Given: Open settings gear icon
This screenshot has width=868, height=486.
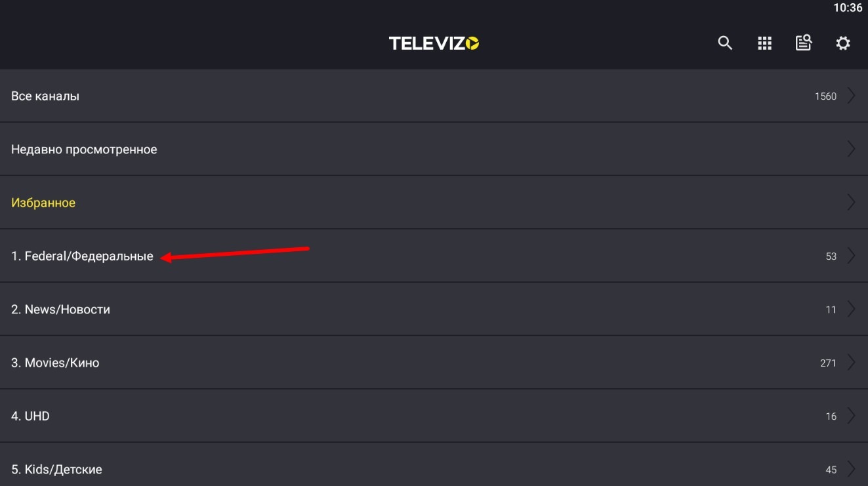Looking at the screenshot, I should coord(843,43).
